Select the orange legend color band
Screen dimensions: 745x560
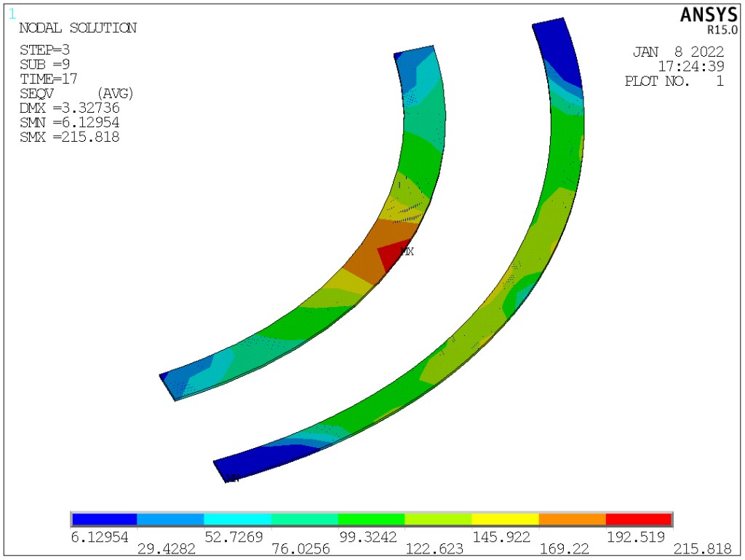point(572,519)
